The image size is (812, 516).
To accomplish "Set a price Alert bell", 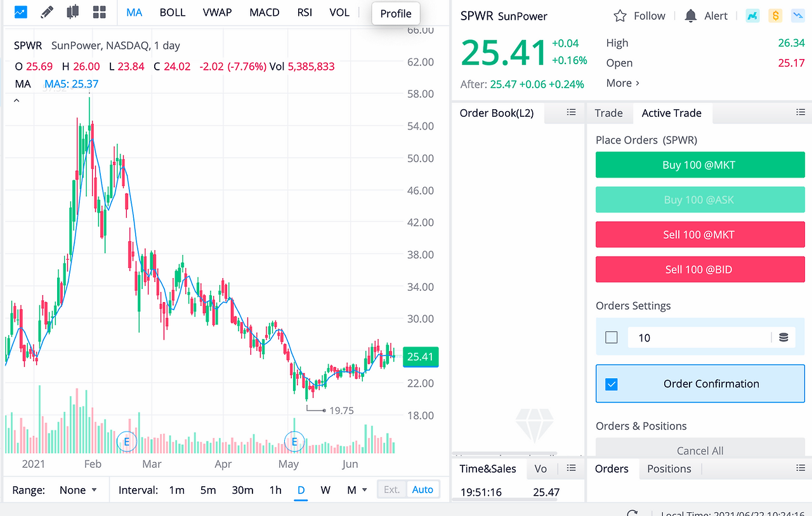I will tap(691, 16).
